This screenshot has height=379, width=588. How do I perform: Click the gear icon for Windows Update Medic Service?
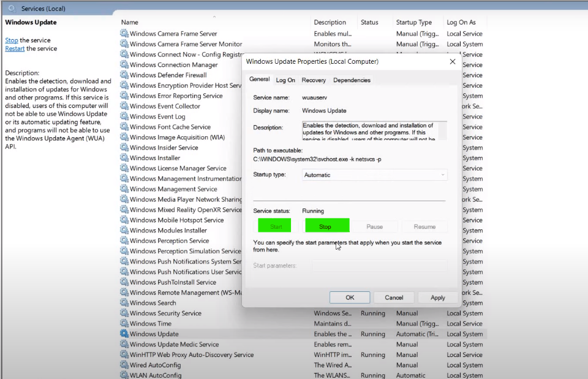(x=124, y=344)
